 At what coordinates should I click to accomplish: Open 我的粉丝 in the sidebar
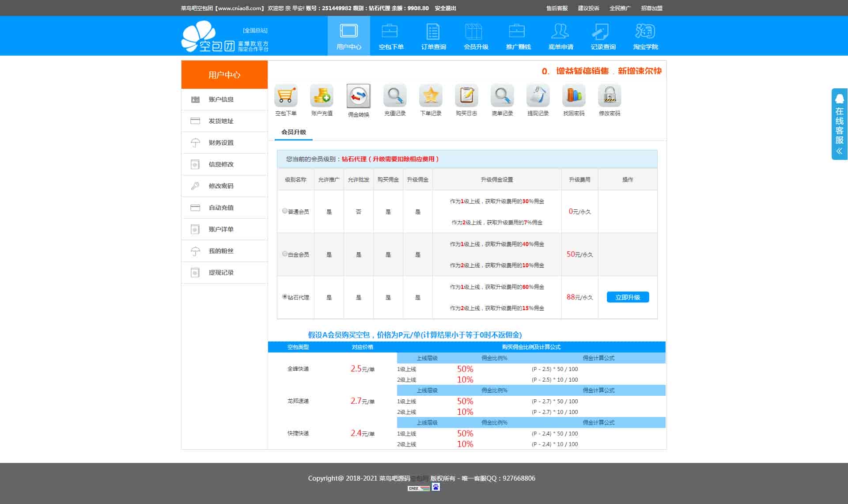point(221,251)
